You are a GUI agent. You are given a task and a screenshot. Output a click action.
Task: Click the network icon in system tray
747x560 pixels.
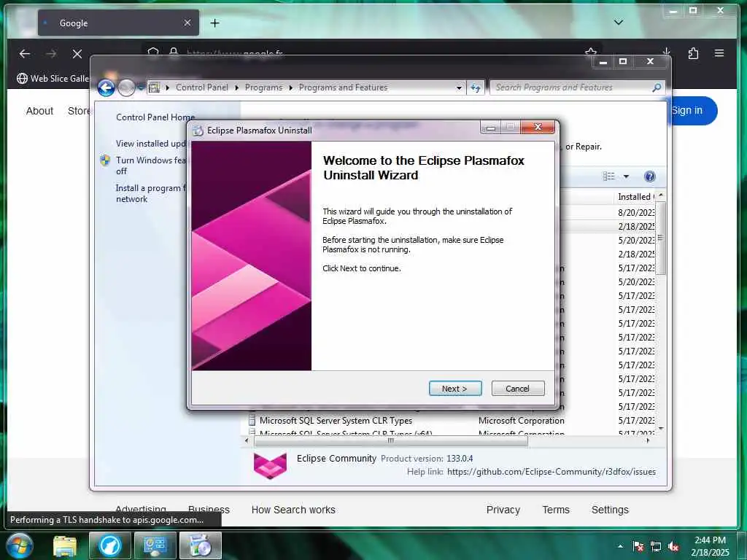656,547
